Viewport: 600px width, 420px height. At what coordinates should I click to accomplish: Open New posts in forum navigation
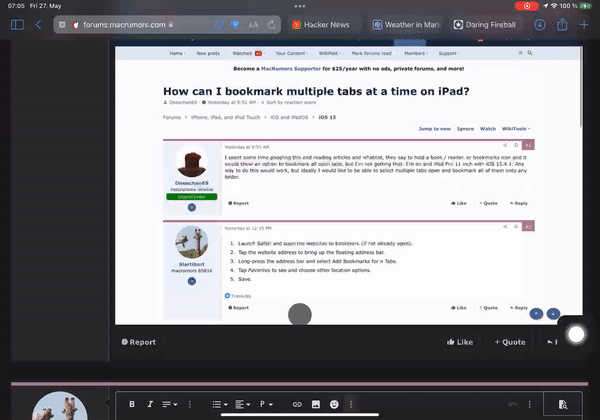pos(208,54)
